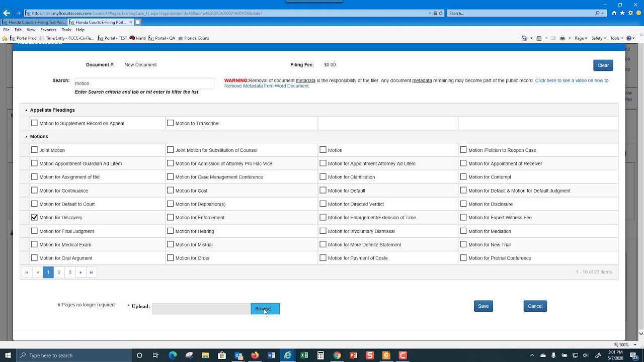Open the browser Home icon beside the search box
This screenshot has width=644, height=362.
(614, 13)
